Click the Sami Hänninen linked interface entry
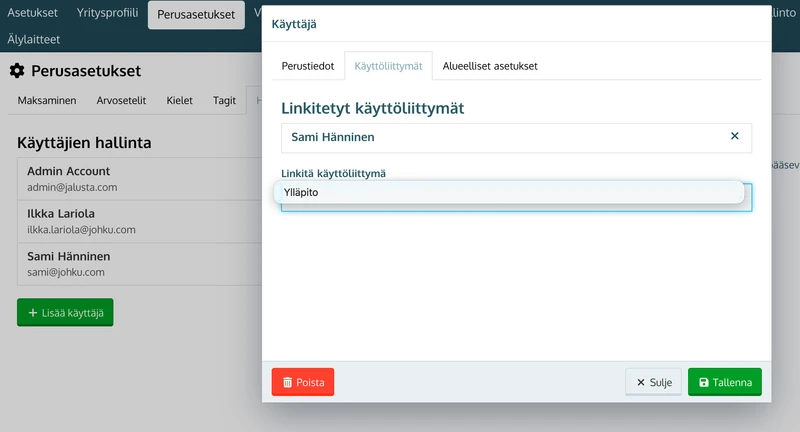Viewport: 800px width, 432px height. (x=516, y=138)
